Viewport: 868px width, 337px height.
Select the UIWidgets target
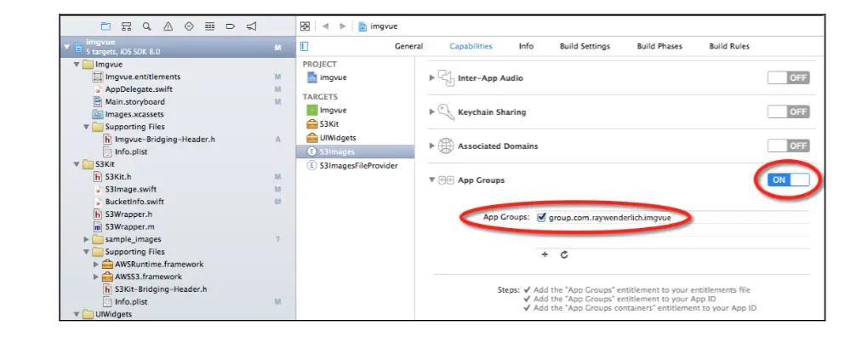[x=331, y=138]
